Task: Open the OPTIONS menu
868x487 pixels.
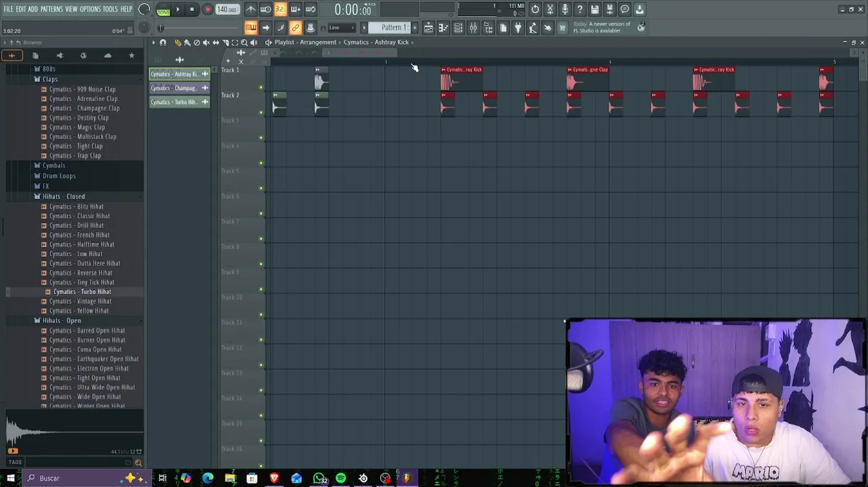Action: (90, 9)
